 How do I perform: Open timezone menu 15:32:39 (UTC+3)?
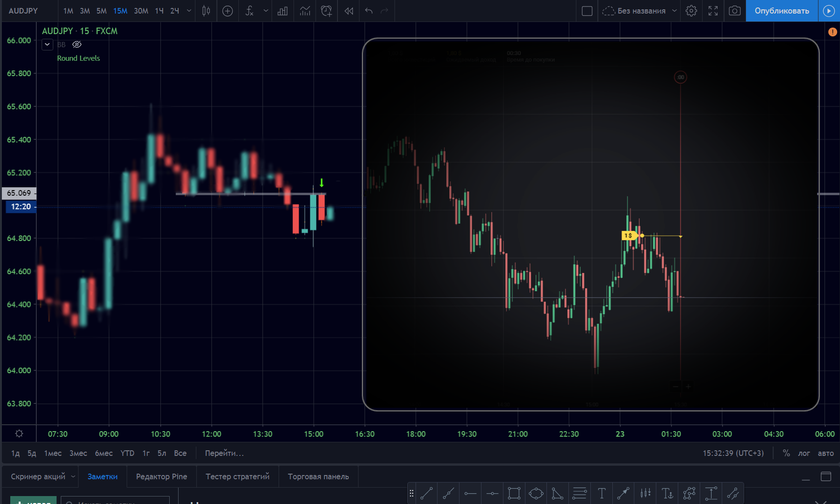pyautogui.click(x=733, y=453)
